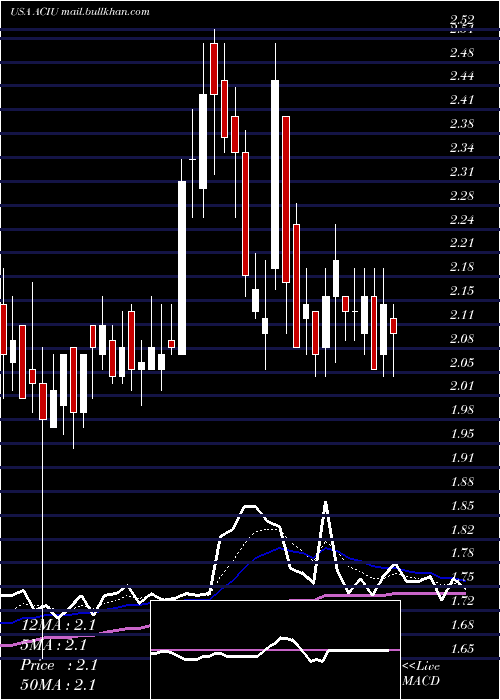This screenshot has width=500, height=700.
Task: Select the 2.08 price axis label
Action: coord(461,339)
